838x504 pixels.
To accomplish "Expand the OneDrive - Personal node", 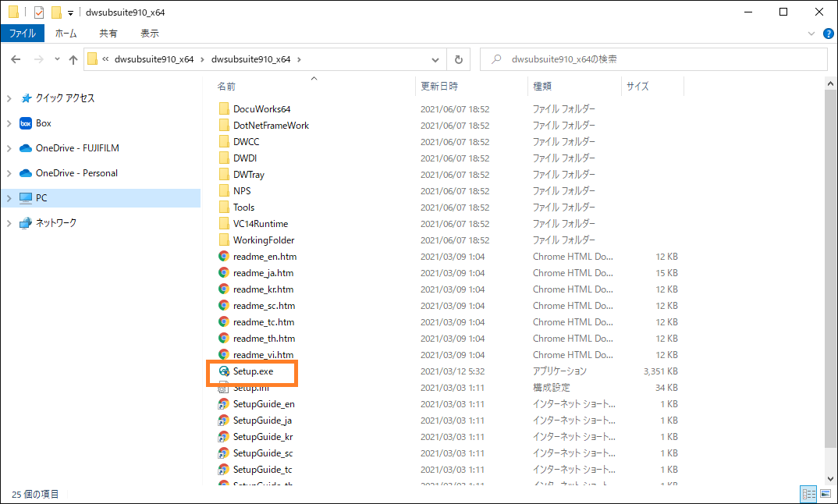I will click(x=9, y=173).
